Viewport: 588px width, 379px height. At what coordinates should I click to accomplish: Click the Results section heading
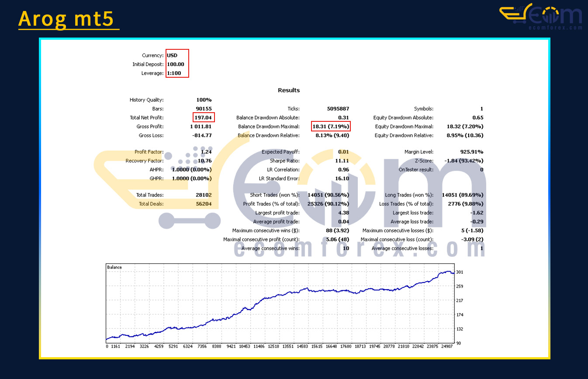click(x=289, y=90)
